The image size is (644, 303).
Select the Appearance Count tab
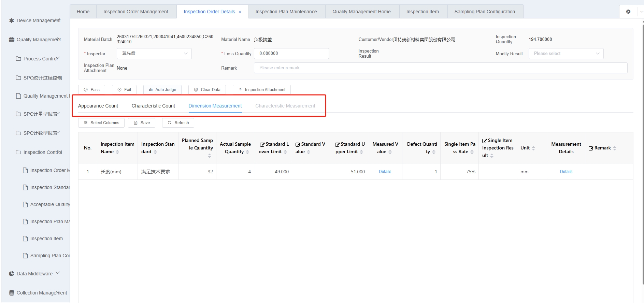tap(98, 106)
